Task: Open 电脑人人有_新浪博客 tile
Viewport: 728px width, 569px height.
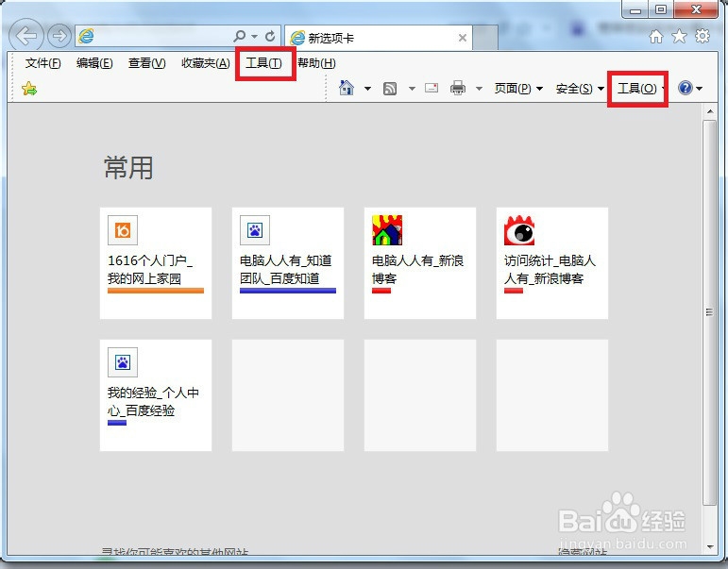Action: [420, 263]
